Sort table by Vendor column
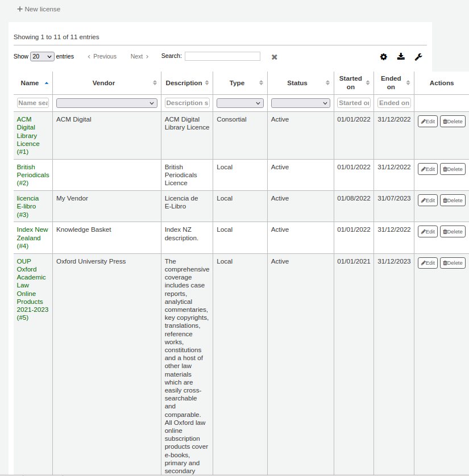This screenshot has height=476, width=469. coord(107,83)
